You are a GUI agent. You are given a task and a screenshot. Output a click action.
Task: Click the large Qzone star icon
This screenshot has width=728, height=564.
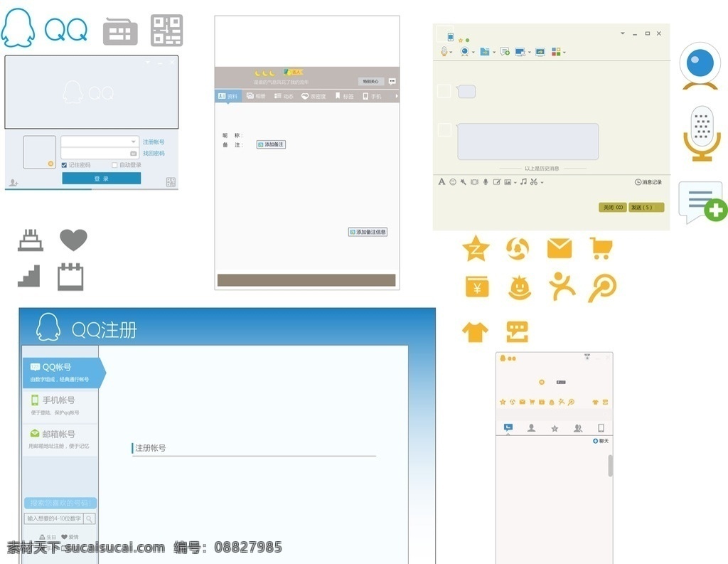pos(476,248)
